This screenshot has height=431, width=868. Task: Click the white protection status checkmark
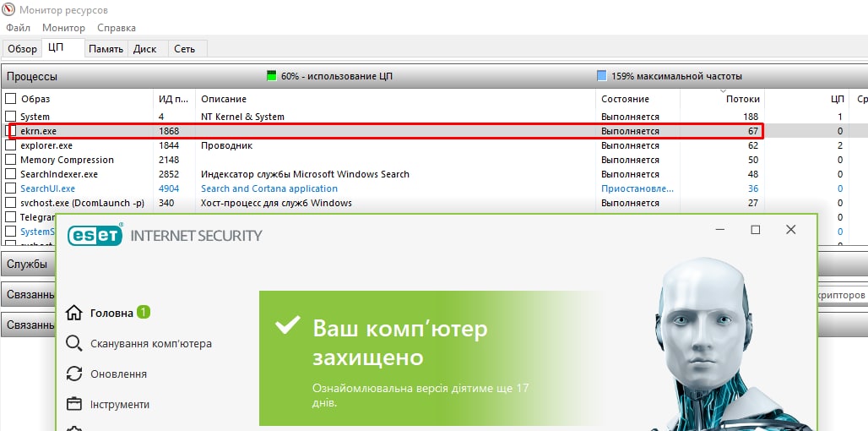pos(288,325)
